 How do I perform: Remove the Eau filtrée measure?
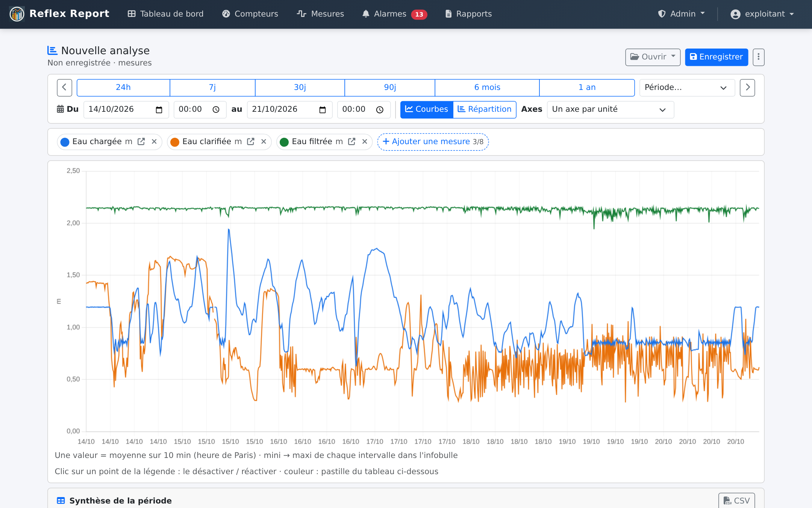pos(365,141)
